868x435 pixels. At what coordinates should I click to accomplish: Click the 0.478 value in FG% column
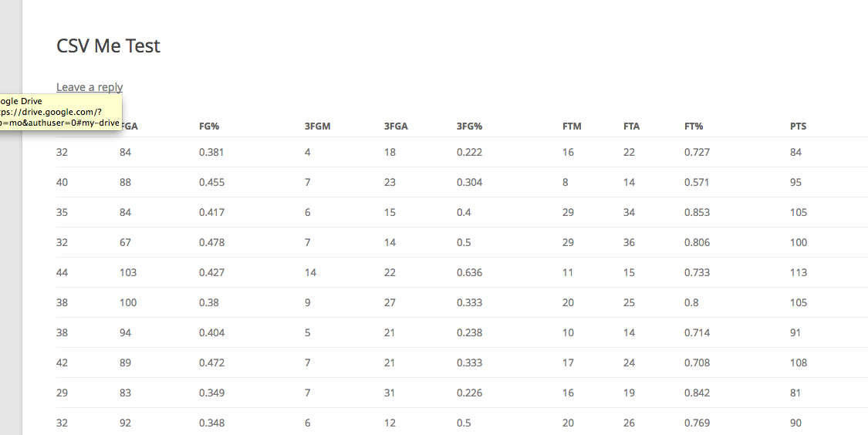[212, 242]
